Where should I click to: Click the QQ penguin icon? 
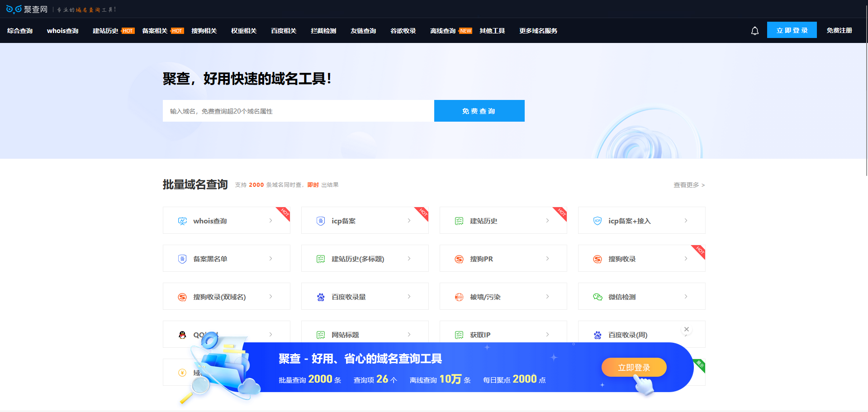point(182,335)
